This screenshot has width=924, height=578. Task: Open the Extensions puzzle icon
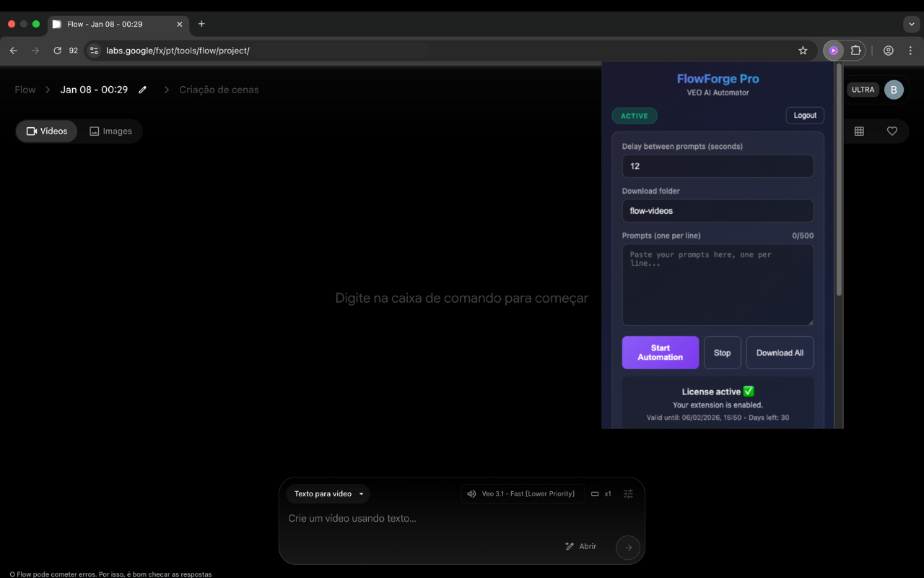pyautogui.click(x=855, y=51)
